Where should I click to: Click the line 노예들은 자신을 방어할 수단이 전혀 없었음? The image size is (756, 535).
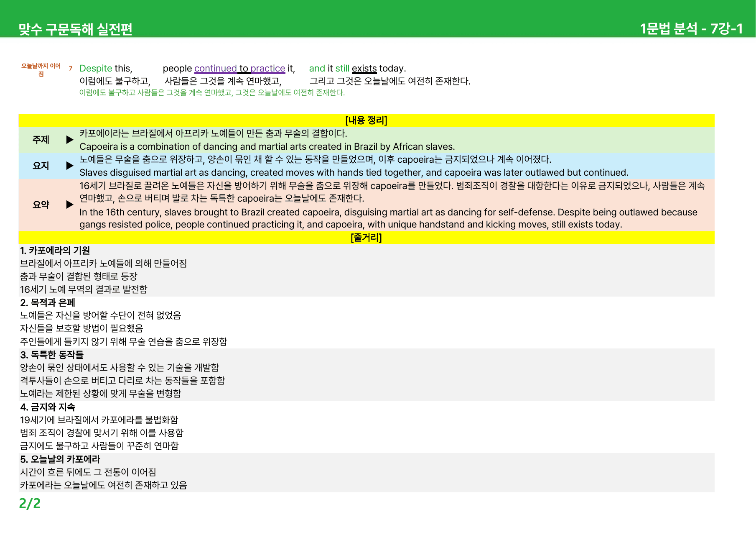coord(101,315)
